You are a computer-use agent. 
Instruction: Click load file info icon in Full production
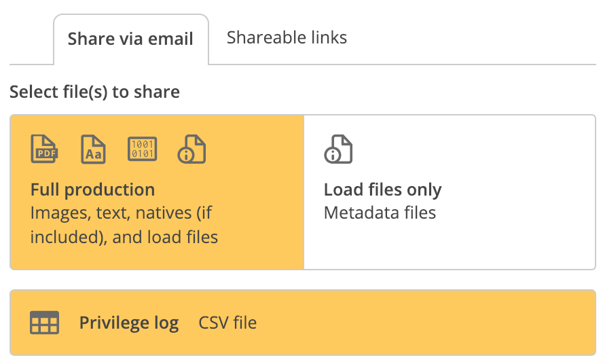click(191, 149)
